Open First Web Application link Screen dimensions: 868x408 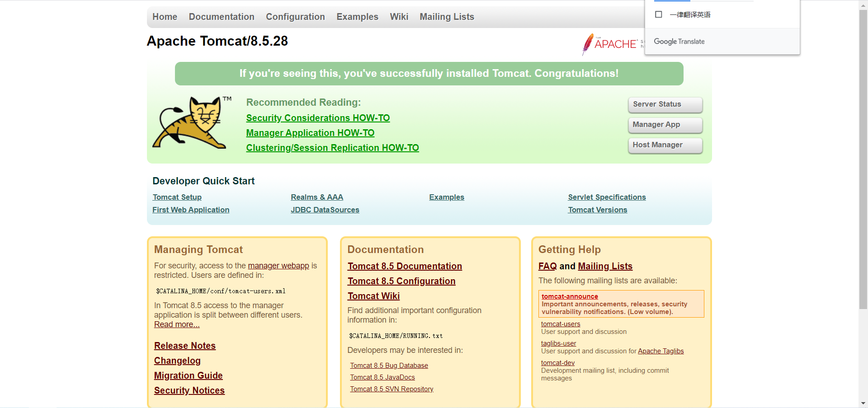pos(191,210)
